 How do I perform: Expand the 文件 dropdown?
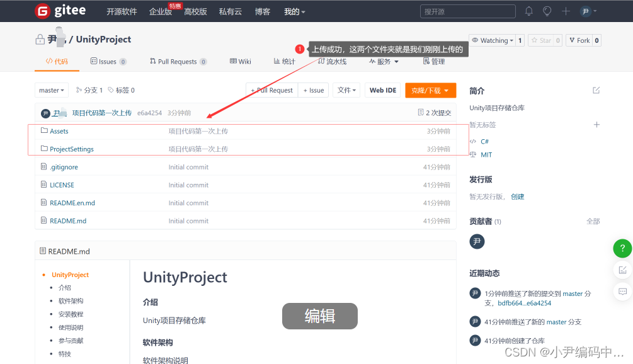point(346,90)
